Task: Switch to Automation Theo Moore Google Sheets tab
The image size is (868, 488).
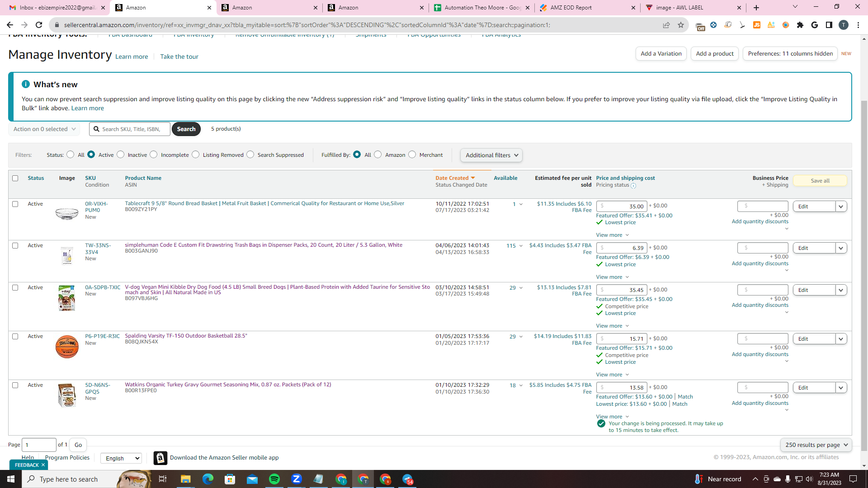Action: [482, 8]
